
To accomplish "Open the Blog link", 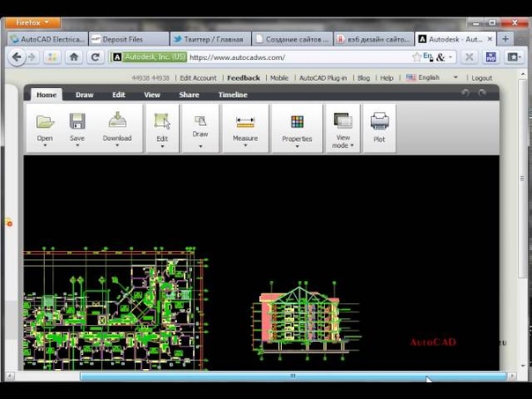I will pyautogui.click(x=364, y=78).
